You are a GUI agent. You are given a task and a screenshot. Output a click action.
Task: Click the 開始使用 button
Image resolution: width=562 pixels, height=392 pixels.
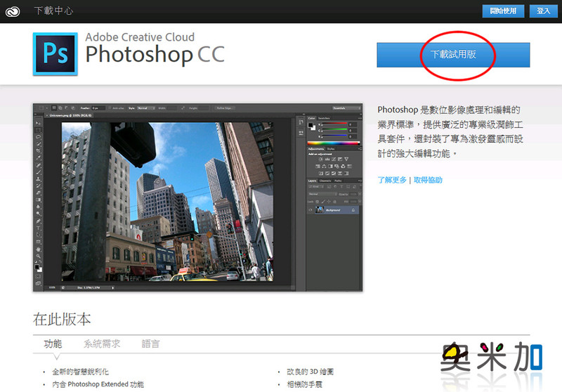pyautogui.click(x=503, y=11)
